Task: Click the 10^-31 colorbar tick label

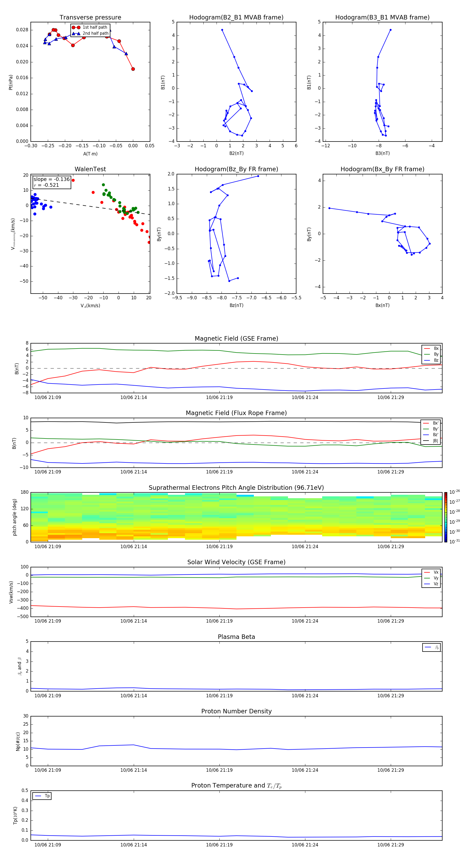Action: [454, 542]
